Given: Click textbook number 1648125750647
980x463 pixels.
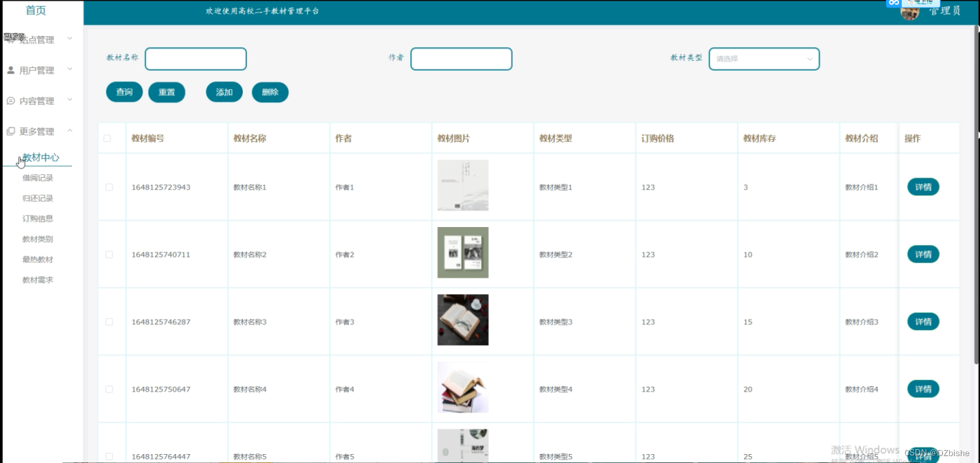Looking at the screenshot, I should (161, 389).
